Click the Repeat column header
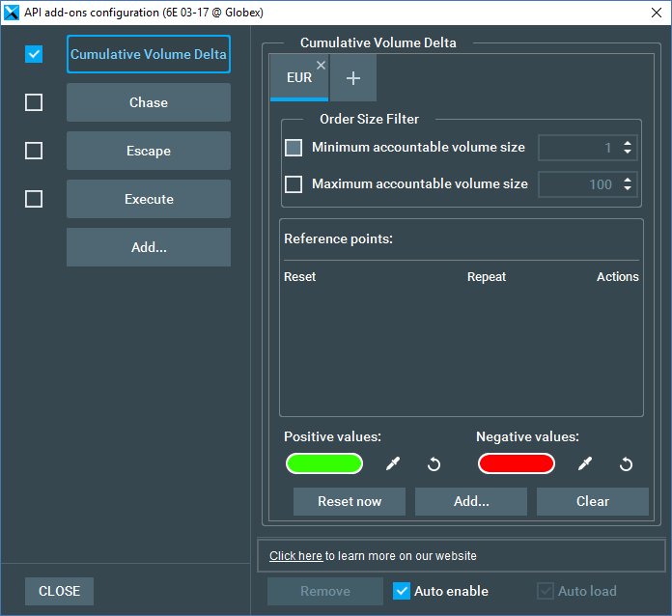Image resolution: width=672 pixels, height=616 pixels. (x=487, y=277)
